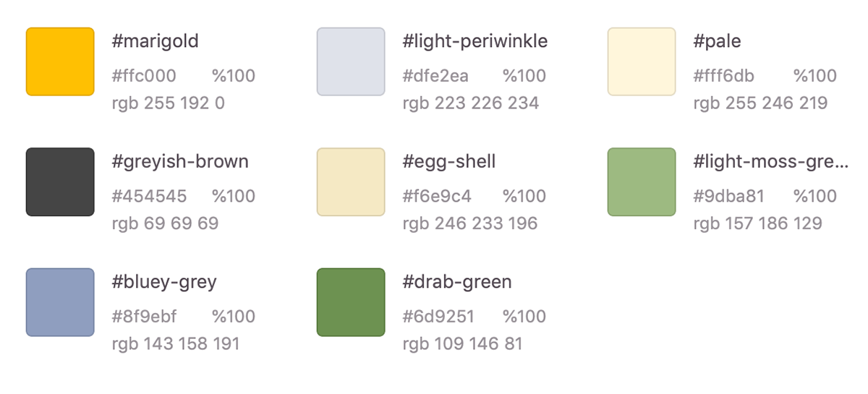
Task: Choose the drab-green color swatch
Action: pos(351,302)
